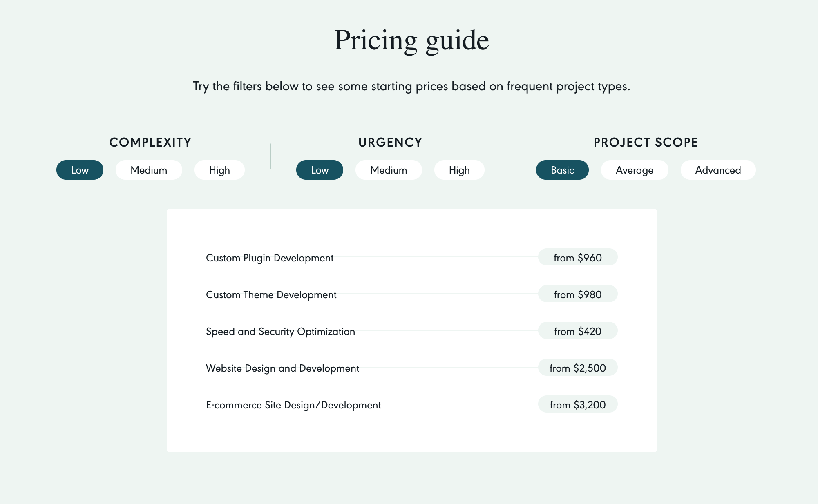Click the Pricing guide heading
Screen dimensions: 818x504
pos(411,41)
